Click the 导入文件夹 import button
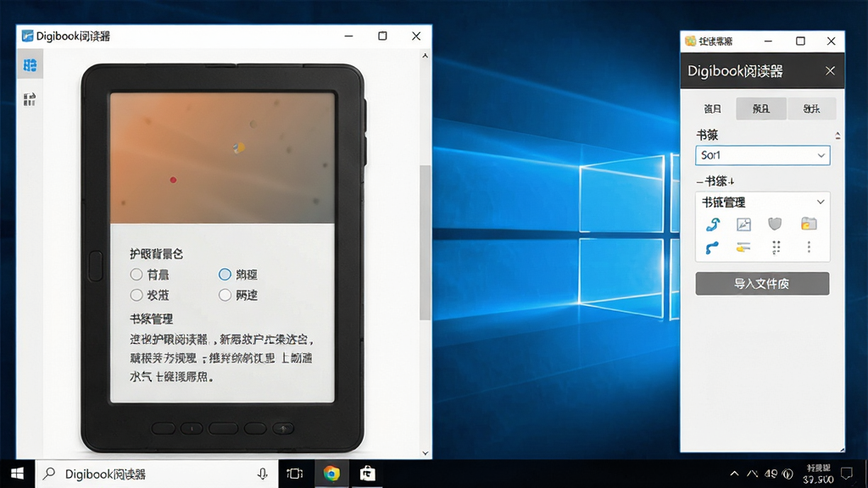The height and width of the screenshot is (488, 868). coord(762,283)
